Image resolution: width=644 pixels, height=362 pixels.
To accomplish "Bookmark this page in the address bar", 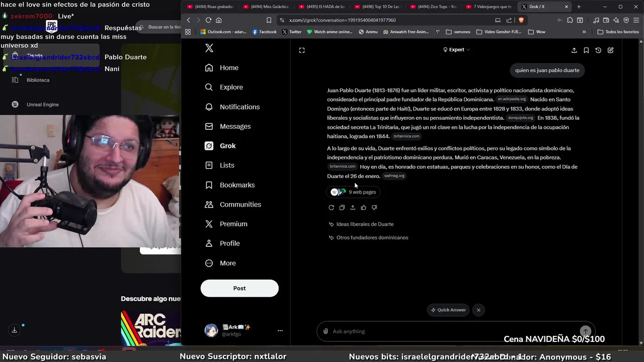I will pos(269,20).
